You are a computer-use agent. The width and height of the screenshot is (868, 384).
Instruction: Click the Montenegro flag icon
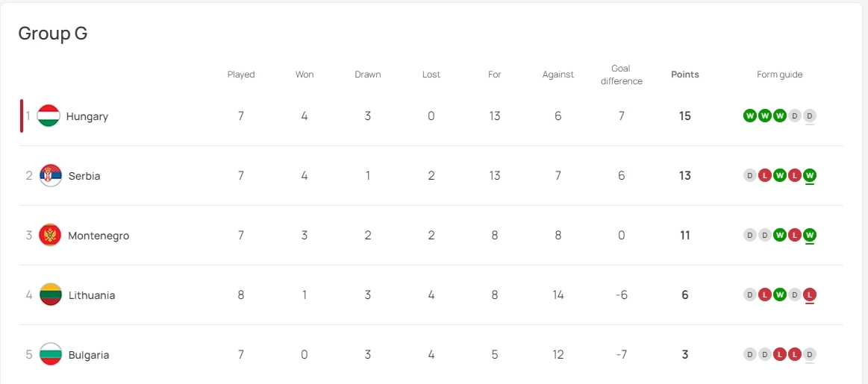[50, 236]
